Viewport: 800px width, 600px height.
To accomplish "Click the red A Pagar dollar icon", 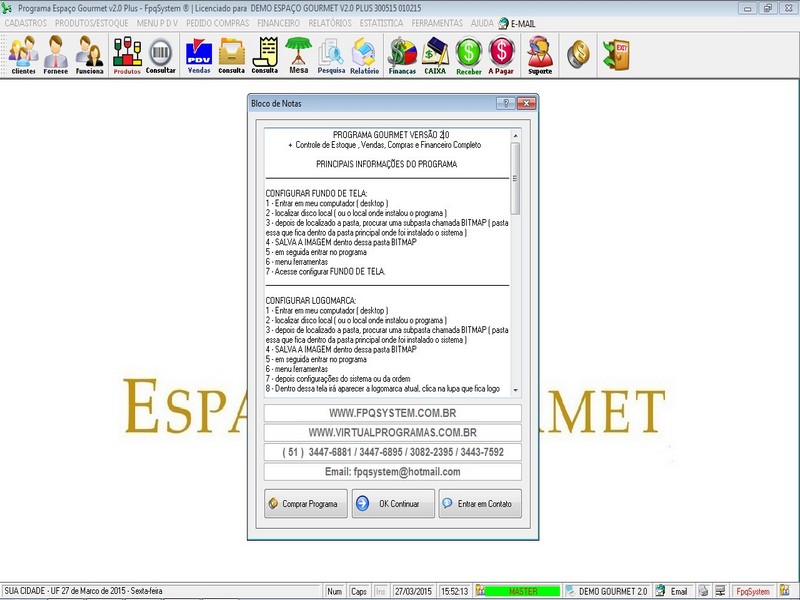I will click(501, 56).
